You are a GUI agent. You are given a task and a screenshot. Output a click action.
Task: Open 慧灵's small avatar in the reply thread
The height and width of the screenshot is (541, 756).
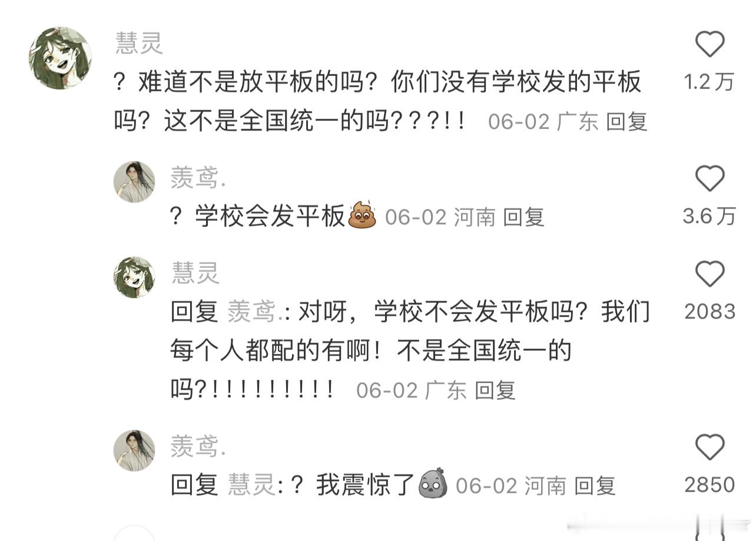[x=134, y=277]
